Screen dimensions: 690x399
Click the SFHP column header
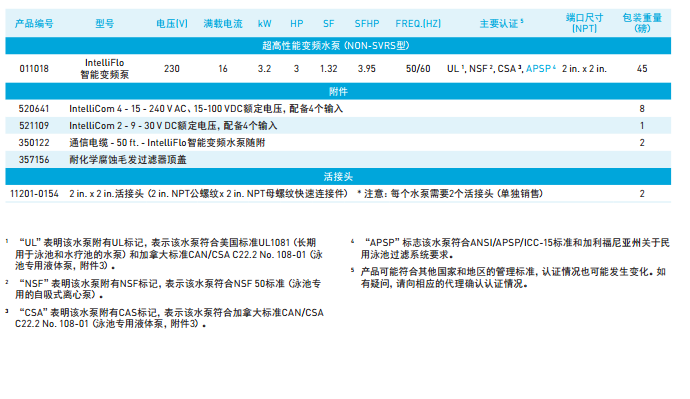pos(367,24)
